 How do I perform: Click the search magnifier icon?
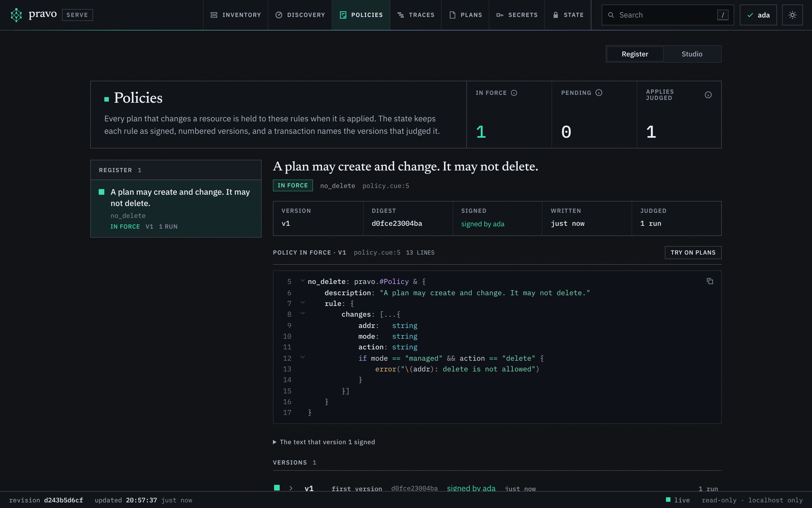(611, 15)
